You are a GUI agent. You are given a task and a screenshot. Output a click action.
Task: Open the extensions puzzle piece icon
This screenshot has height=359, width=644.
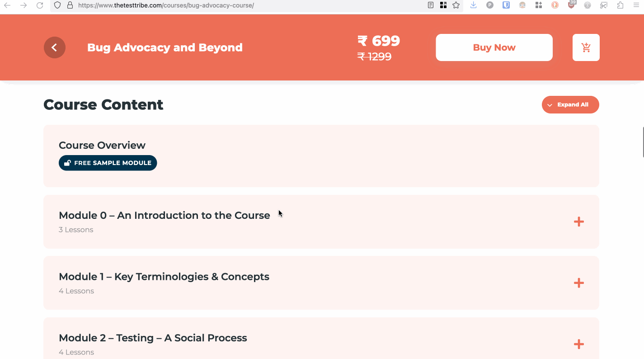(x=620, y=5)
